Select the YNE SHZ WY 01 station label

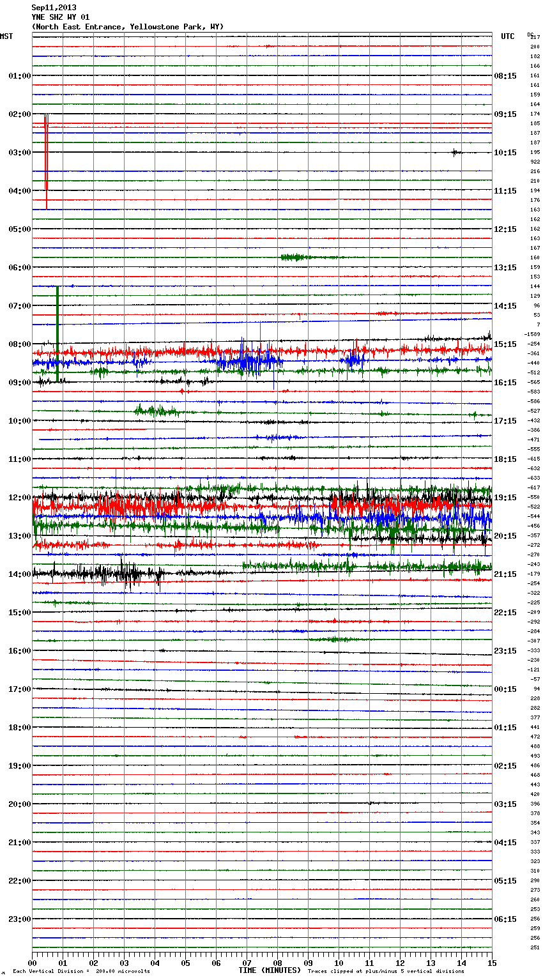(x=61, y=17)
